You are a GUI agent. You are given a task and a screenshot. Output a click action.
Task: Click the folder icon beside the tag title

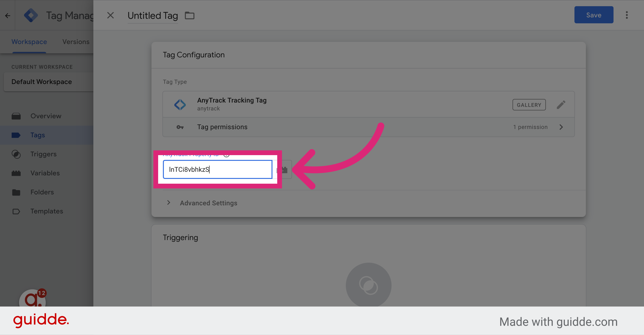pyautogui.click(x=190, y=15)
